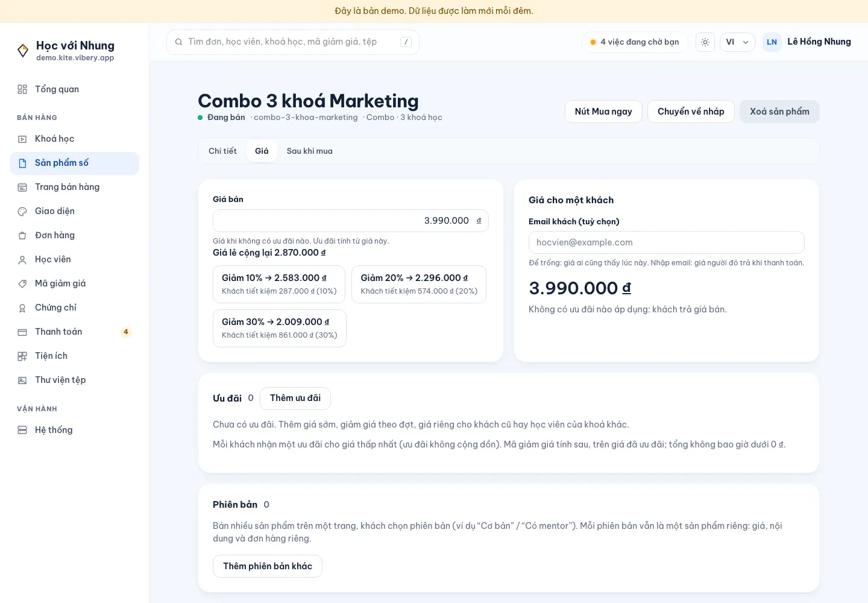Go to Tổng quan in sidebar
Image resolution: width=868 pixels, height=603 pixels.
[74, 89]
